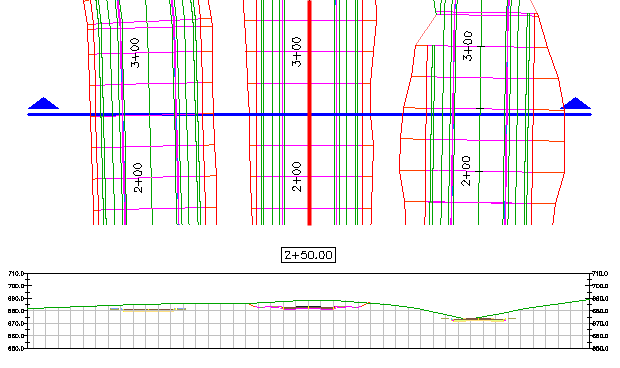Select the 3+00 label on left corridor
Viewport: 620px width, 368px height.
click(135, 53)
